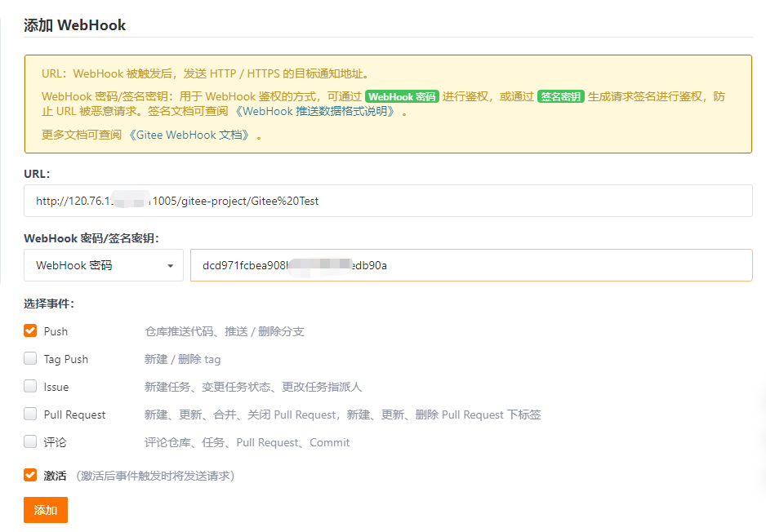Uncheck the Push event checkbox
Viewport: 766px width, 532px height.
[30, 331]
